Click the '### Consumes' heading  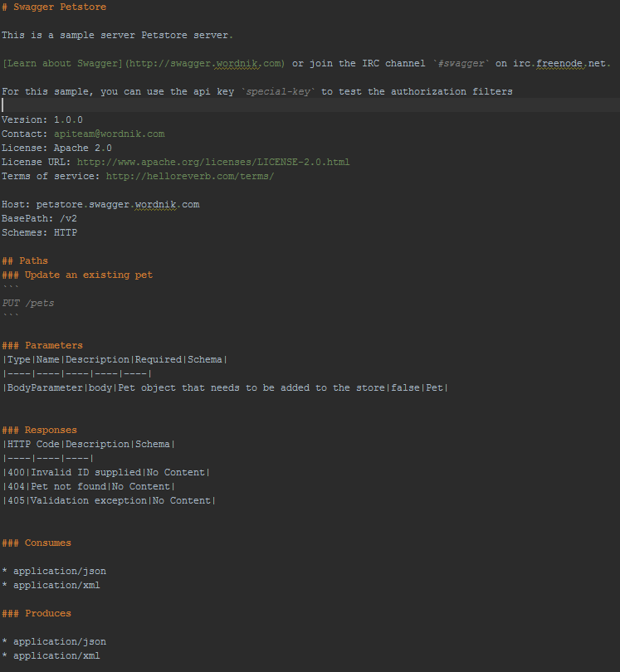click(37, 543)
